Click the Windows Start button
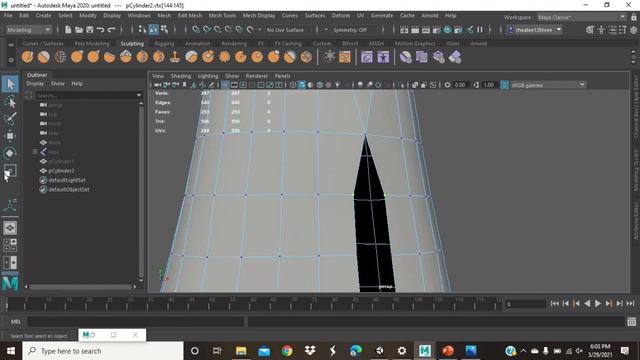The height and width of the screenshot is (360, 640). 11,351
